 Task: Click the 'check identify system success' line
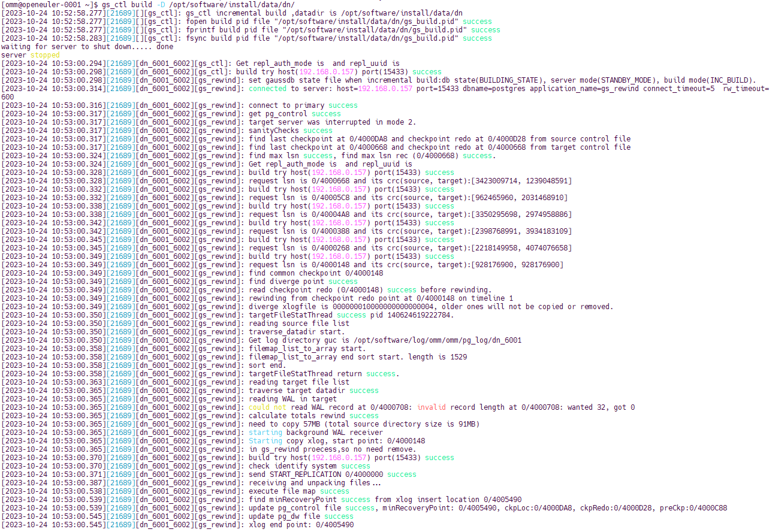186,465
